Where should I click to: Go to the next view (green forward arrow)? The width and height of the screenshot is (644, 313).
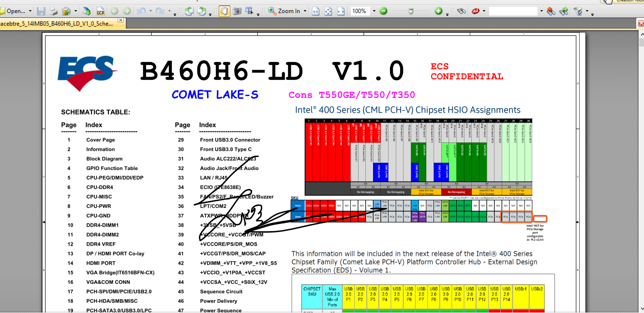coord(127,11)
